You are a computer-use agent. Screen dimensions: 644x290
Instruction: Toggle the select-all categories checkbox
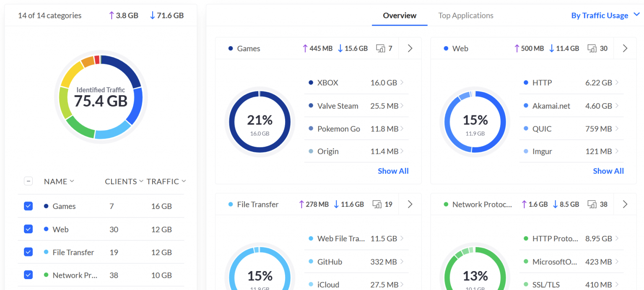(28, 181)
